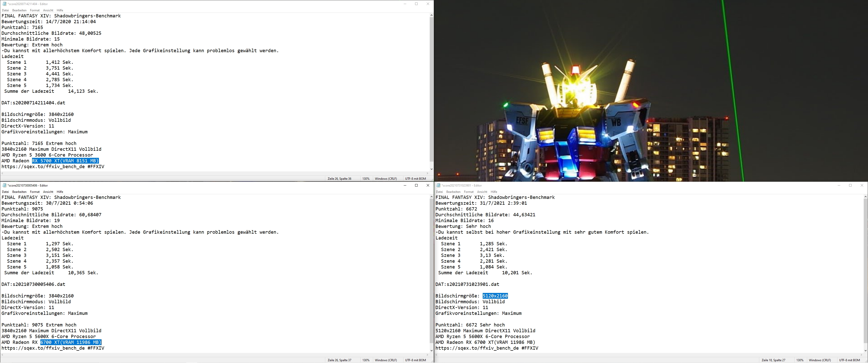Click Zeile 18, Spalte 27 status field
Image resolution: width=868 pixels, height=363 pixels.
773,360
